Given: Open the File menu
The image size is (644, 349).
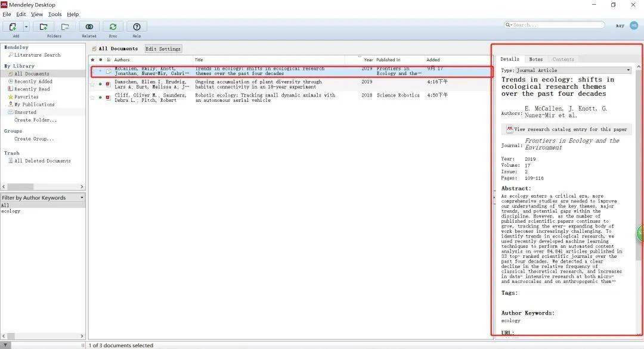Looking at the screenshot, I should point(7,14).
